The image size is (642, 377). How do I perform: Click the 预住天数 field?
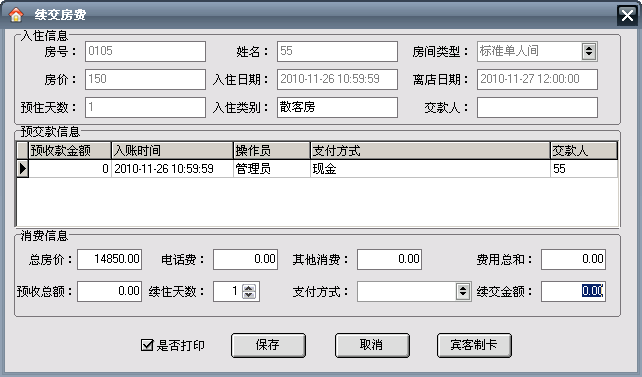tap(145, 107)
